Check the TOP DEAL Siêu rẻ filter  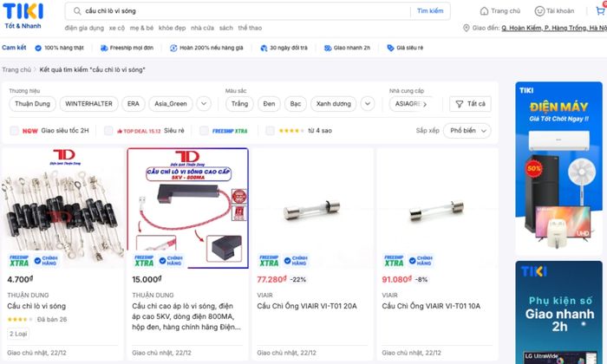pos(108,131)
